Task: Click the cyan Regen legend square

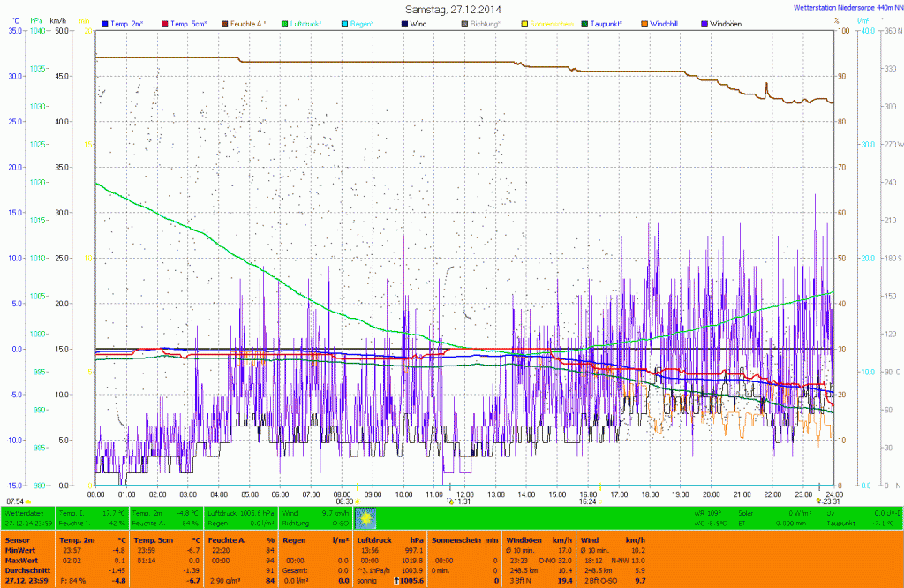Action: (344, 23)
